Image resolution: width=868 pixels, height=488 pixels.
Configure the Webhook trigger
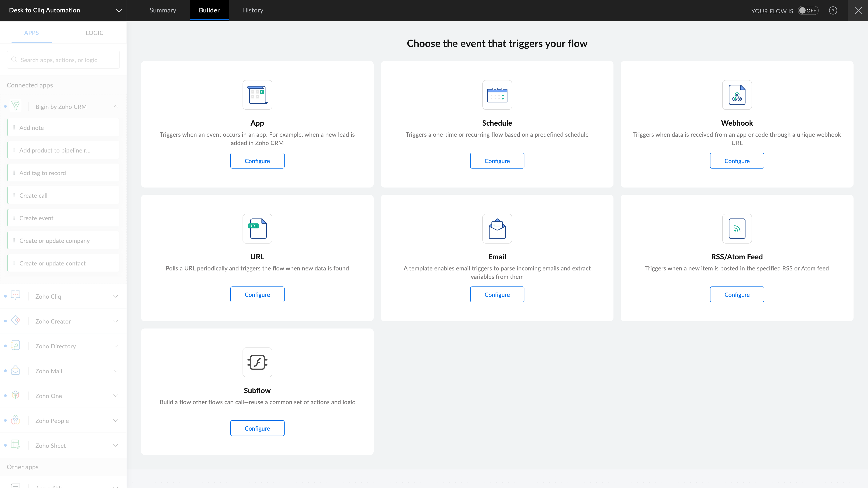click(x=737, y=161)
